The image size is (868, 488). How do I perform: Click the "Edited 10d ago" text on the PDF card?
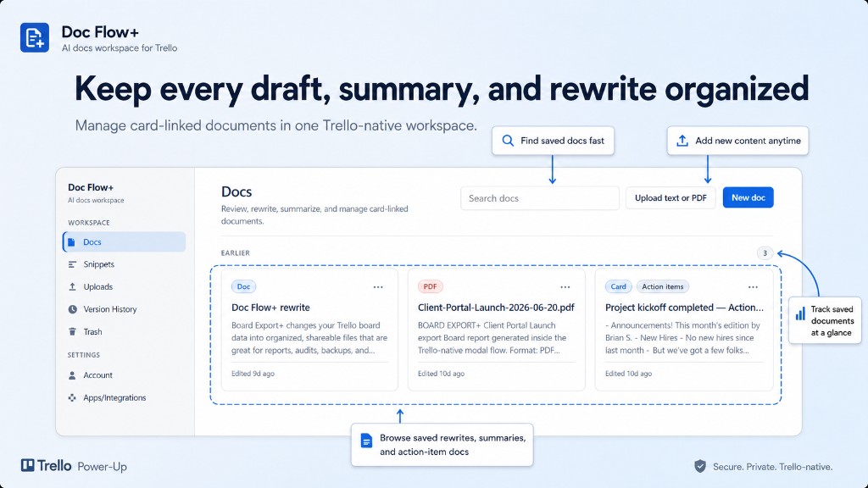pos(441,374)
